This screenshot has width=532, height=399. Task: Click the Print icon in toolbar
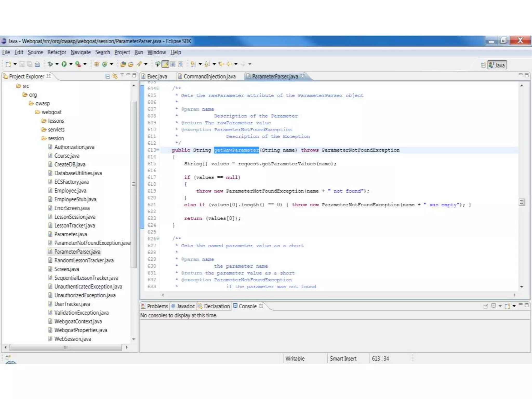pyautogui.click(x=38, y=64)
